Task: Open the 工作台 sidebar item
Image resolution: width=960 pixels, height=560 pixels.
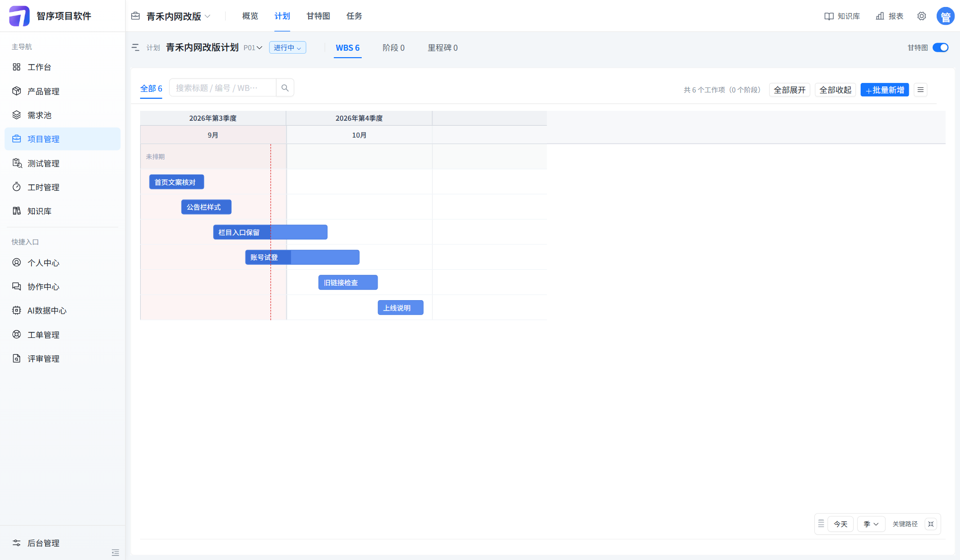Action: [63, 67]
